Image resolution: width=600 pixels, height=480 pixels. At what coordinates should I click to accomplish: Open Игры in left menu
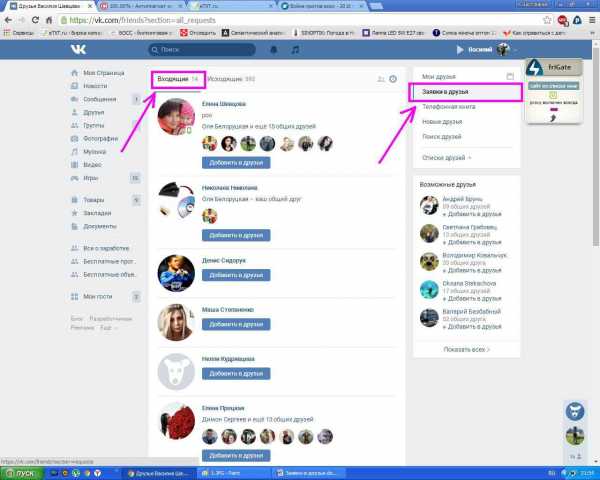pyautogui.click(x=90, y=178)
